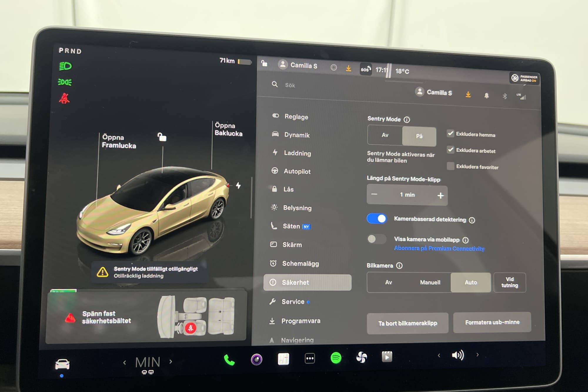Screen dimensions: 588x392
Task: Tap Öppna Baklucka to open trunk
Action: (228, 129)
